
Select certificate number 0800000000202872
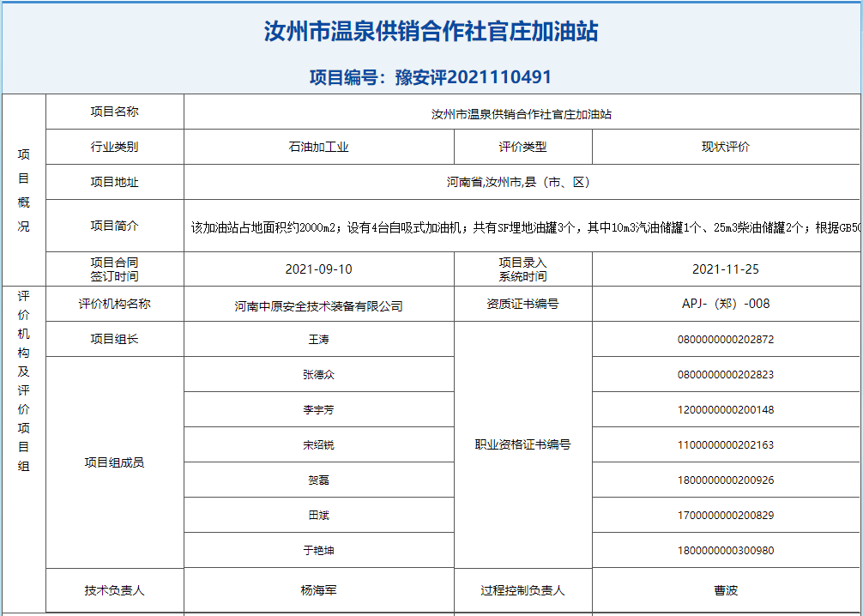(x=726, y=339)
